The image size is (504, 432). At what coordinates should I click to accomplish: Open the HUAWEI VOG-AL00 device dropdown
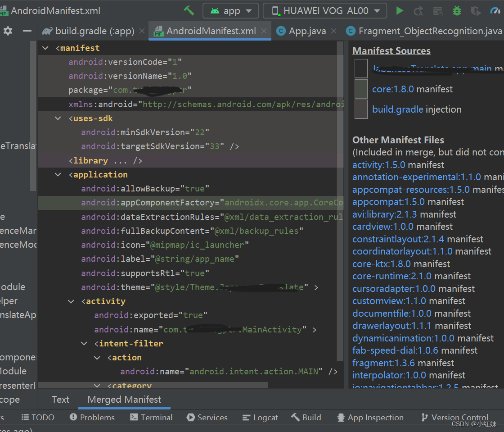[325, 11]
